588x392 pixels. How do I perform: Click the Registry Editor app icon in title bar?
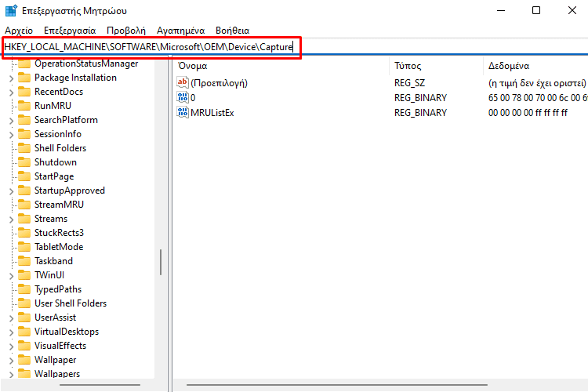click(x=11, y=10)
